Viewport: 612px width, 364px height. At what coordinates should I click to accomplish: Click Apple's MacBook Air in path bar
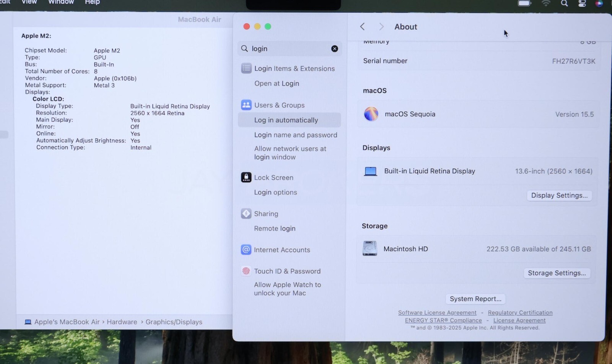pos(67,322)
